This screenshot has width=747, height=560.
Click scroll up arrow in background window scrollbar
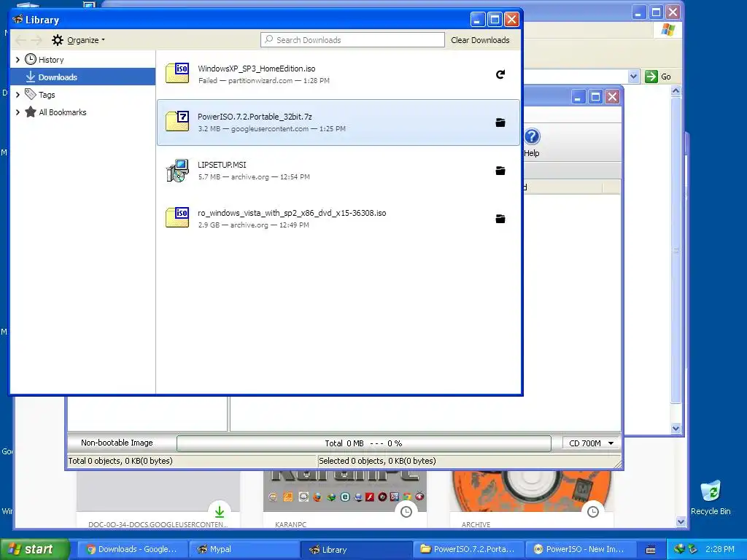tap(676, 90)
